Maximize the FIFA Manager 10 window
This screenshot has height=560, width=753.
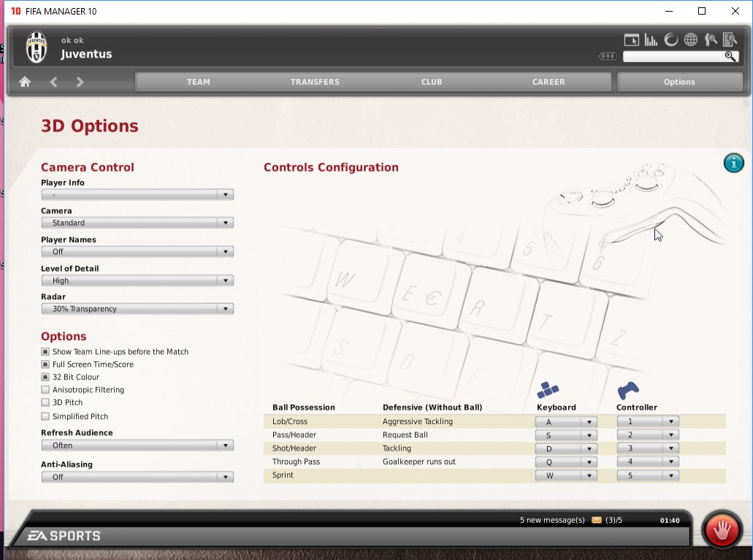pyautogui.click(x=702, y=11)
